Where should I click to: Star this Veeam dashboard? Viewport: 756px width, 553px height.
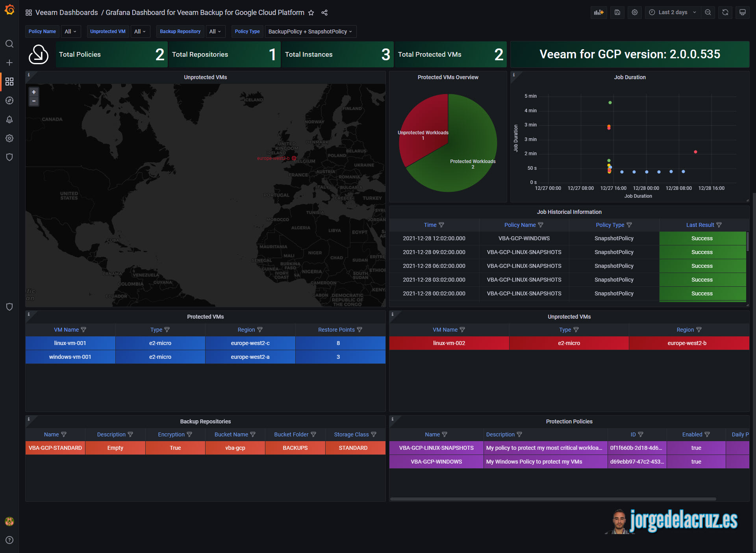click(x=311, y=13)
